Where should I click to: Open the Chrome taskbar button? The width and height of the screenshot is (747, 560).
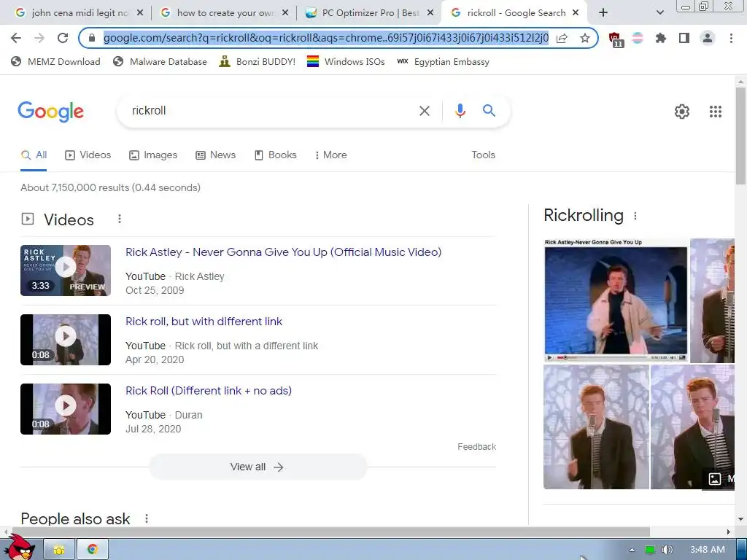point(93,550)
